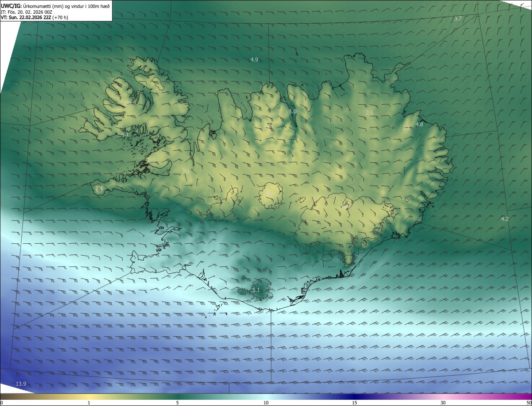This screenshot has width=532, height=406.
Task: Click the 13.9 value label in the ocean
Action: 21,384
